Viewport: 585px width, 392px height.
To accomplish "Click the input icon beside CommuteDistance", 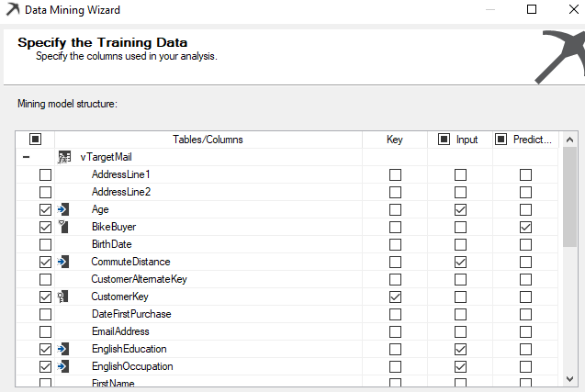I will (64, 262).
